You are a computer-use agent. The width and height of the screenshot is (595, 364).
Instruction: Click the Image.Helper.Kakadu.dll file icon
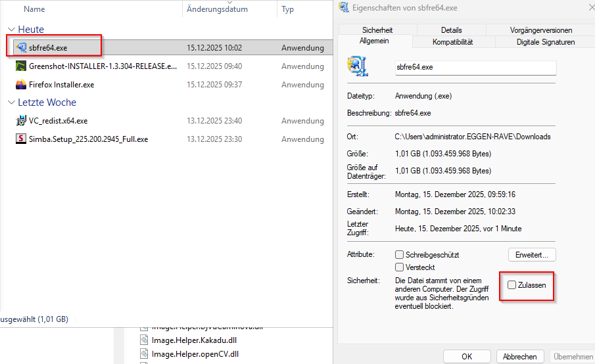[145, 340]
